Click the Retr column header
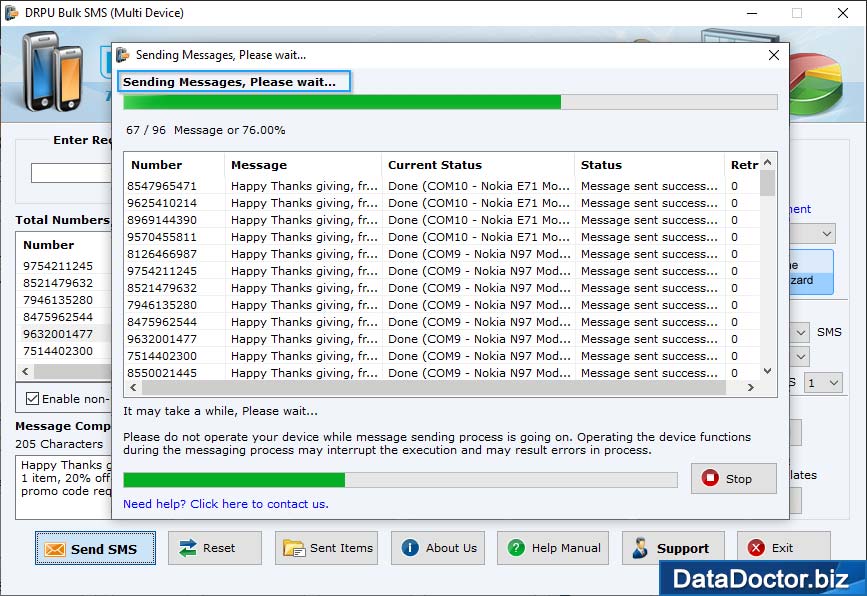867x596 pixels. [744, 165]
